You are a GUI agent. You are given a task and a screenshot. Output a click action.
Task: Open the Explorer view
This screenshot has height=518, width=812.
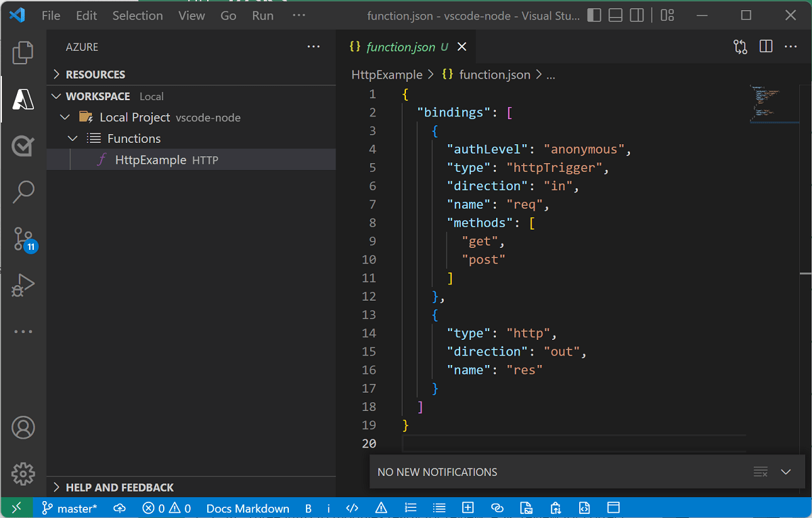(x=23, y=52)
